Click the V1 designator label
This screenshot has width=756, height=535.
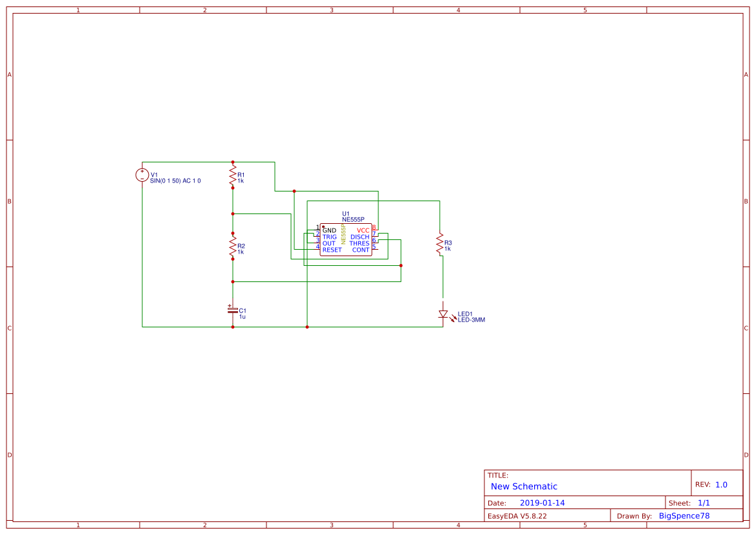155,175
